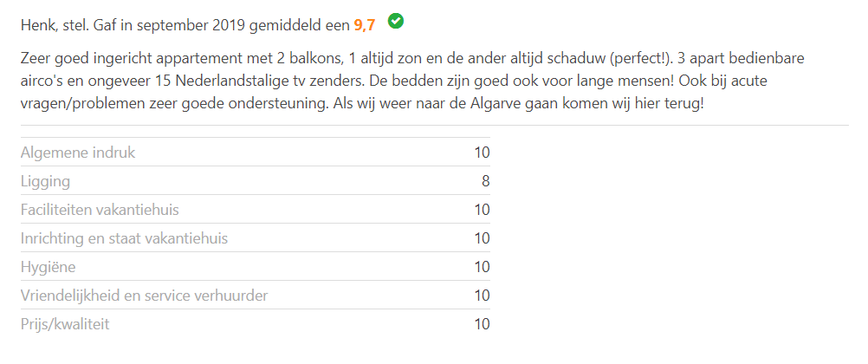Image resolution: width=868 pixels, height=364 pixels.
Task: Click the orange 9,7 average score
Action: (364, 25)
